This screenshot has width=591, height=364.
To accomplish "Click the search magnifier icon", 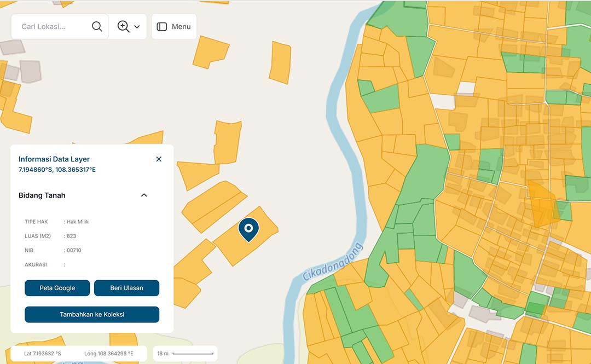I will click(x=97, y=26).
